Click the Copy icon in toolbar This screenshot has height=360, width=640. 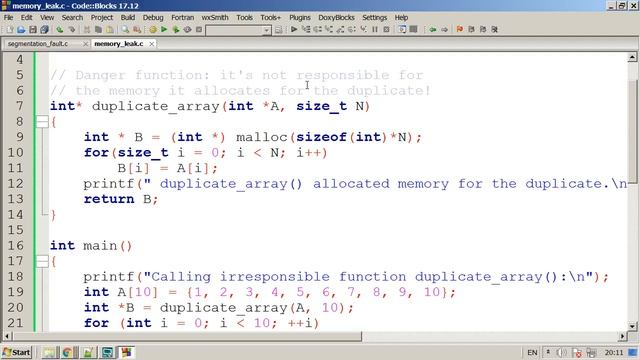pyautogui.click(x=98, y=29)
